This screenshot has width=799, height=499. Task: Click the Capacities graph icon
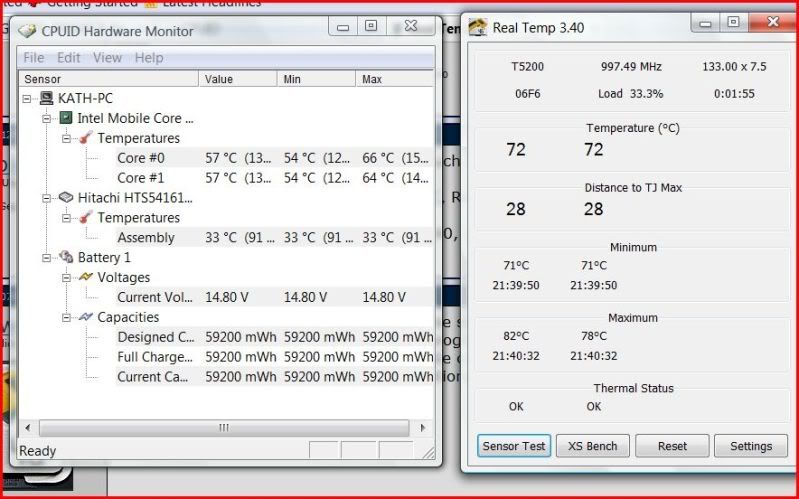(86, 317)
